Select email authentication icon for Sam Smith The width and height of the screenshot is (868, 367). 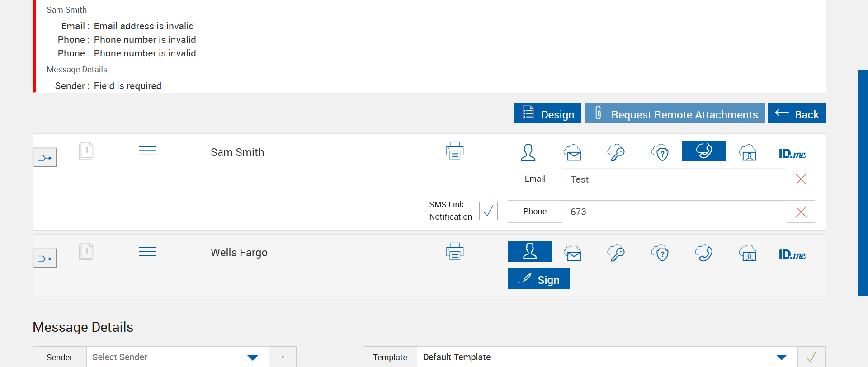[x=572, y=152]
